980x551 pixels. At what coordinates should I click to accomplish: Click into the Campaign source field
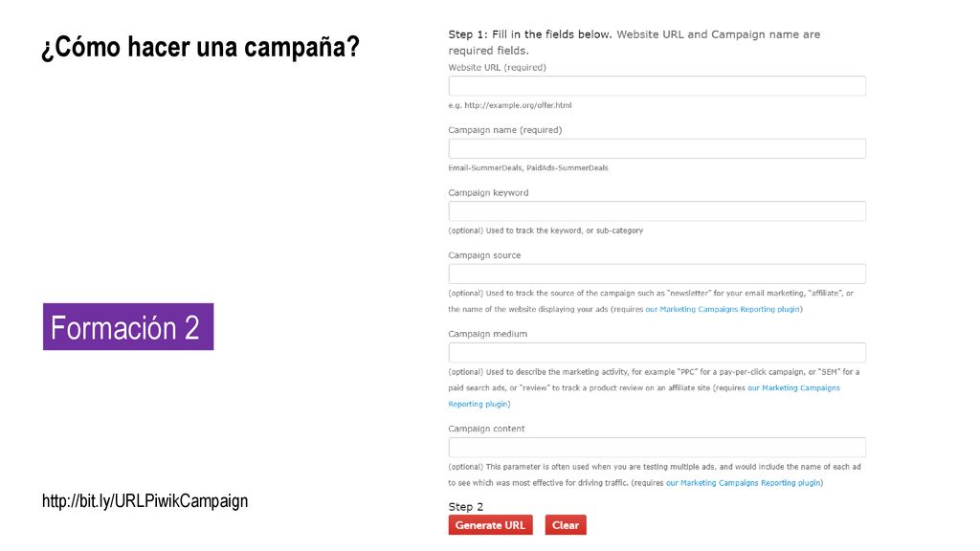point(657,274)
